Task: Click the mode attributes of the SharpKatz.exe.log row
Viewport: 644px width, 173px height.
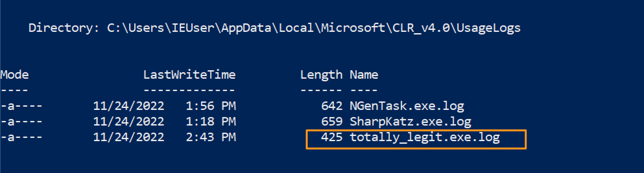Action: [x=21, y=122]
